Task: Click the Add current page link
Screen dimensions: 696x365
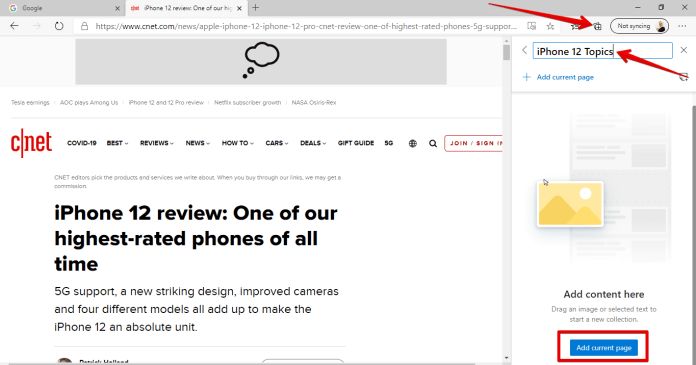Action: coord(565,77)
